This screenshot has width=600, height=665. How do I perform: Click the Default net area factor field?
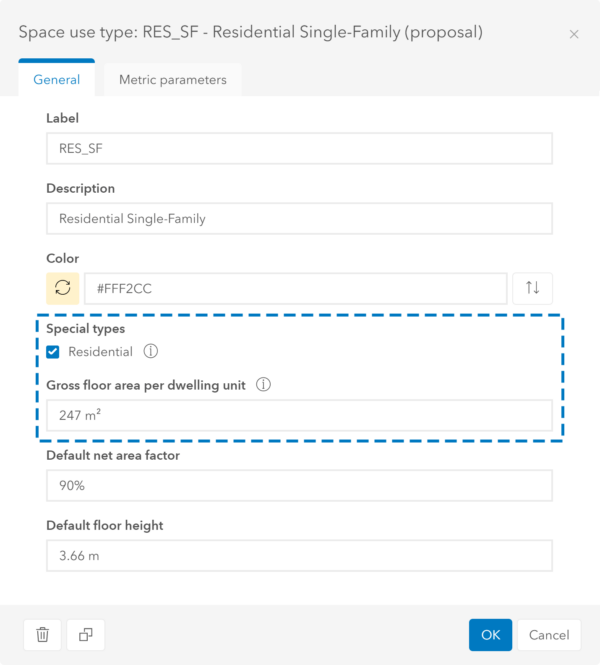[x=299, y=485]
